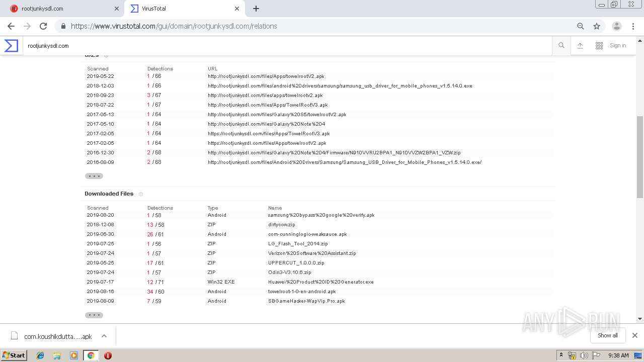Click the search magnifier icon in VirusTotal
Screen dimensions: 644x362
561,46
